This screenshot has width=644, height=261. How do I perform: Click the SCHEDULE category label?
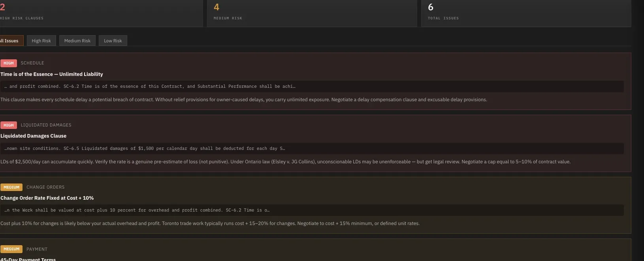point(32,63)
